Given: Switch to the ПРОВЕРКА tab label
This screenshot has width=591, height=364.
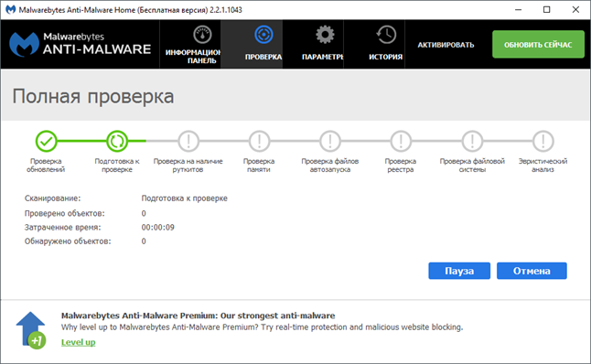Looking at the screenshot, I should pos(263,57).
